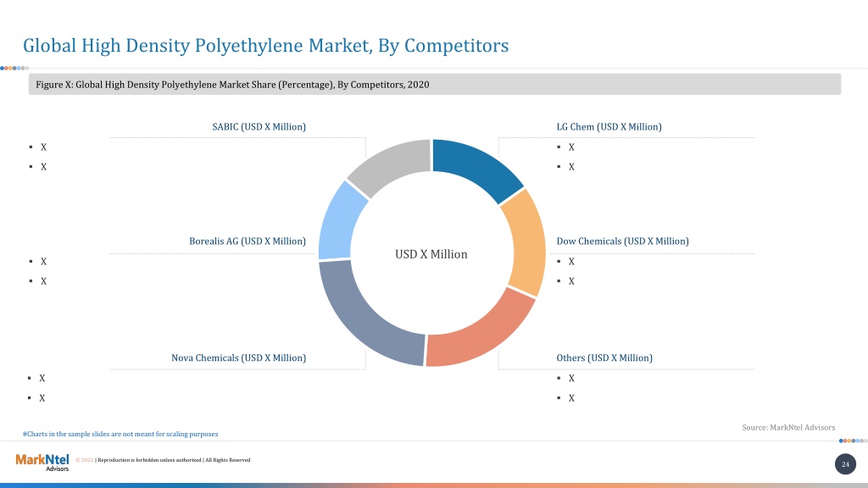Click the 'LG Chem (USD X Million)' label
This screenshot has height=488, width=868.
(x=609, y=127)
